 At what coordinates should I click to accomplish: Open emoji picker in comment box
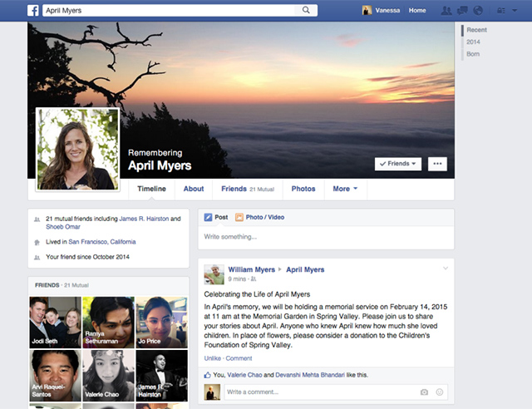pyautogui.click(x=440, y=392)
